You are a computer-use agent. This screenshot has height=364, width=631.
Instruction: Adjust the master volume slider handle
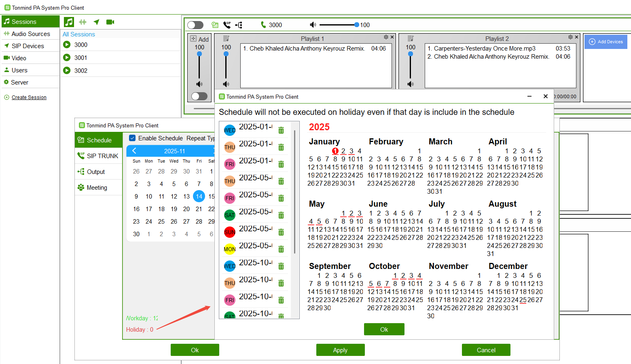(x=356, y=25)
